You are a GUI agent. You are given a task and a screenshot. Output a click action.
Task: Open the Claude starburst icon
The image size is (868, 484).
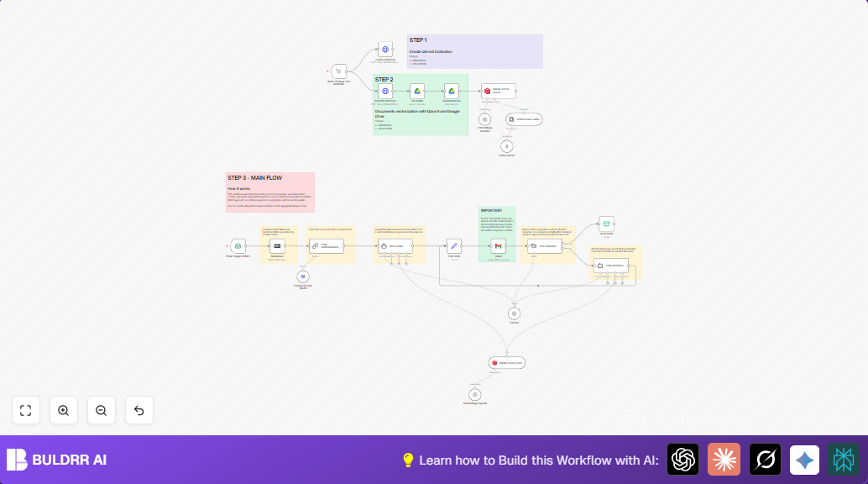724,460
